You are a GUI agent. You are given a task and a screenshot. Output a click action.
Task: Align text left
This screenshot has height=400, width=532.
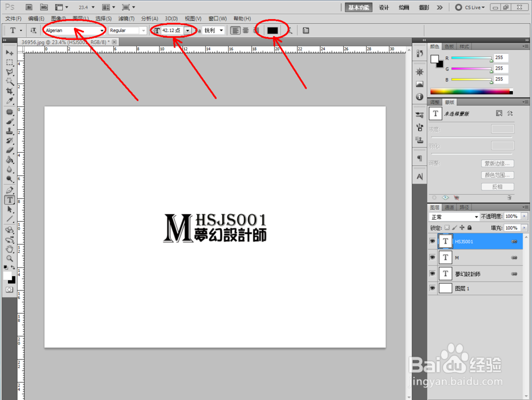235,30
